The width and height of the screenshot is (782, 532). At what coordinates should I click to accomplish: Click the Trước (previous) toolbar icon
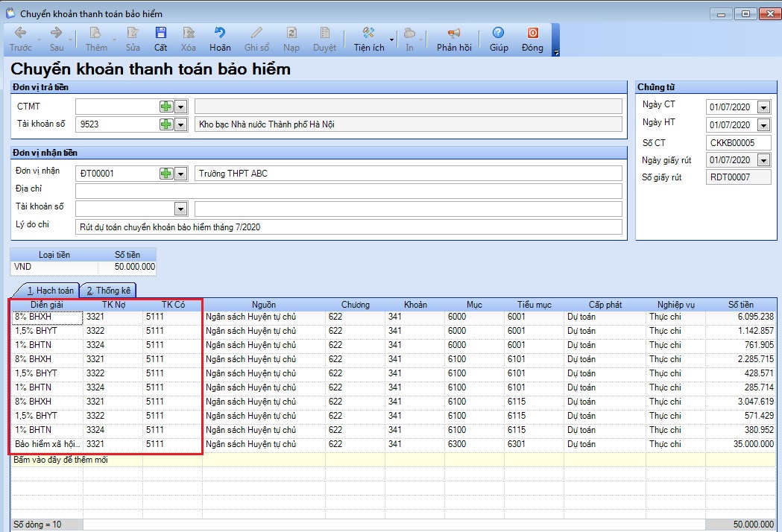20,33
